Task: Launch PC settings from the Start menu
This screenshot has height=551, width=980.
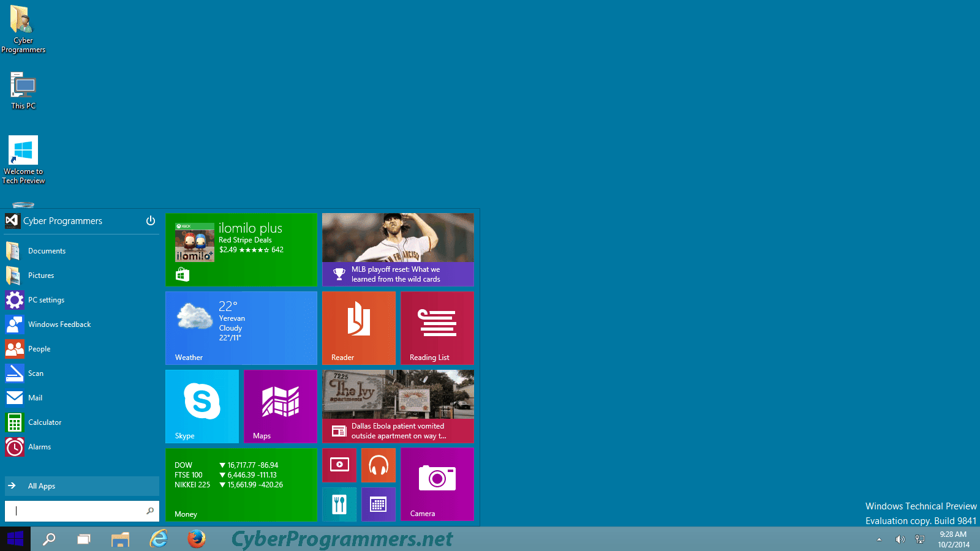Action: [x=81, y=300]
